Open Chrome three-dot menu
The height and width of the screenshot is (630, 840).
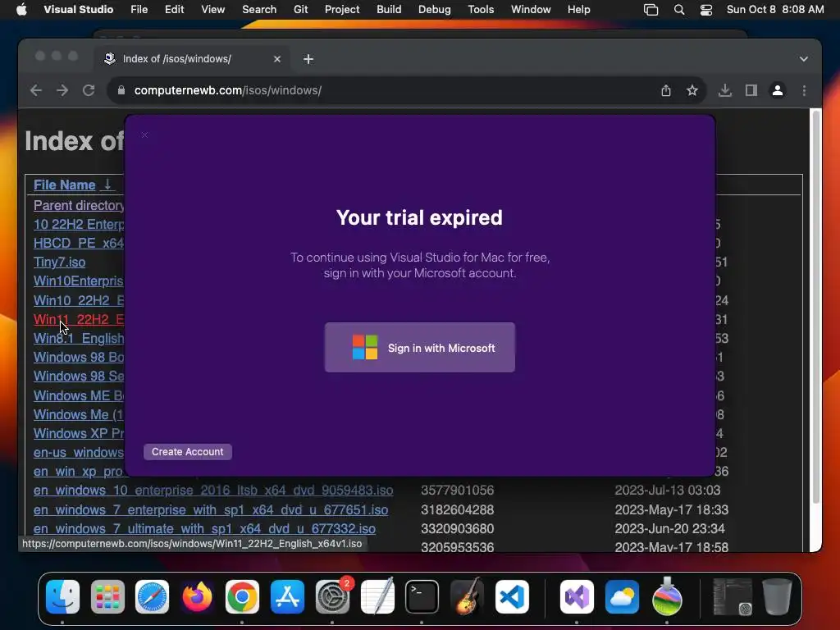(804, 90)
